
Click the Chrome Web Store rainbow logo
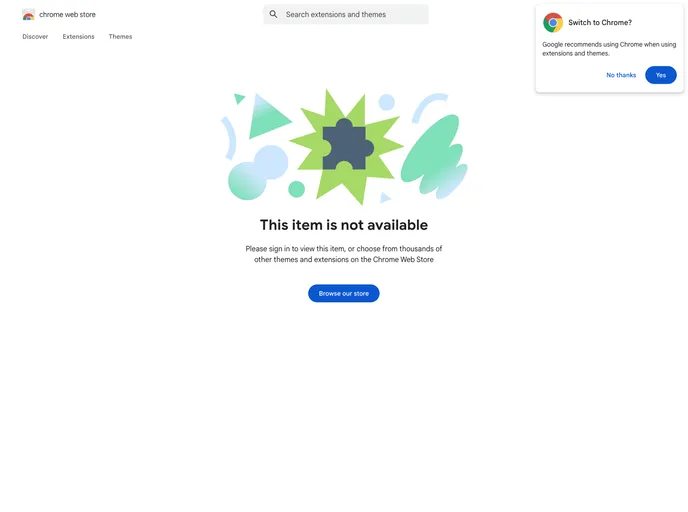point(29,14)
